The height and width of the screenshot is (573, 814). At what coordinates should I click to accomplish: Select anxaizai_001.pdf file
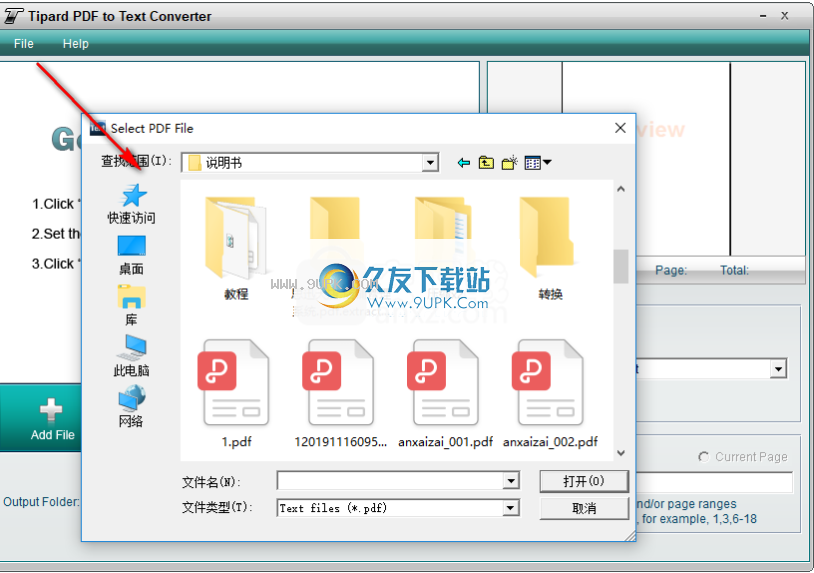tap(445, 394)
